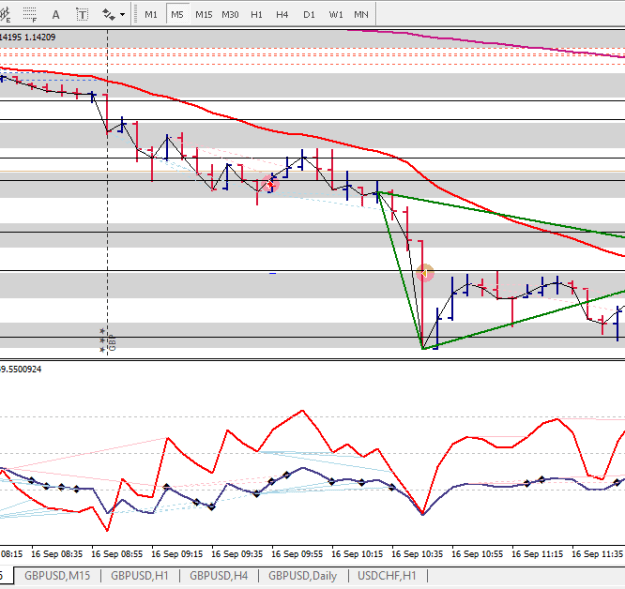Click the '16 Sep 09:35' time label
625x589 pixels.
point(237,554)
